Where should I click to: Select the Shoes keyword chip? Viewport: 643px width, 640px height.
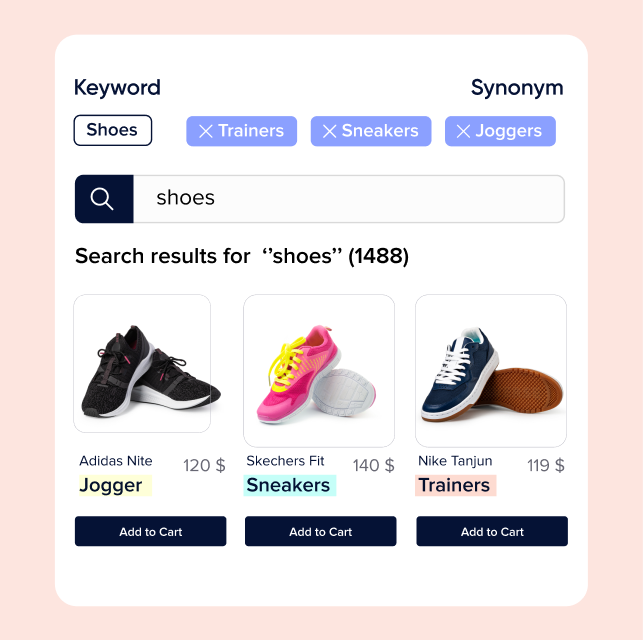click(x=113, y=130)
